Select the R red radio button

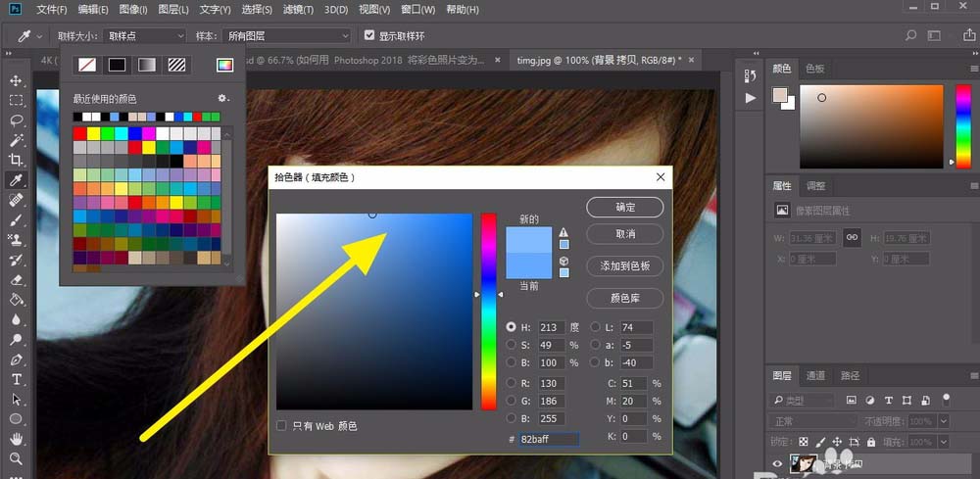pyautogui.click(x=512, y=383)
